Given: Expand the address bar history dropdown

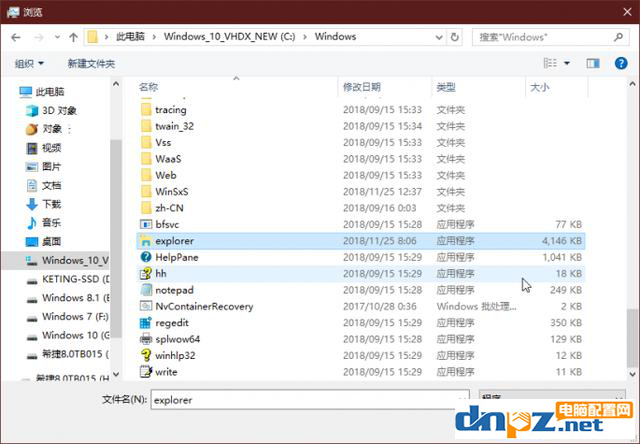Looking at the screenshot, I should (x=439, y=38).
